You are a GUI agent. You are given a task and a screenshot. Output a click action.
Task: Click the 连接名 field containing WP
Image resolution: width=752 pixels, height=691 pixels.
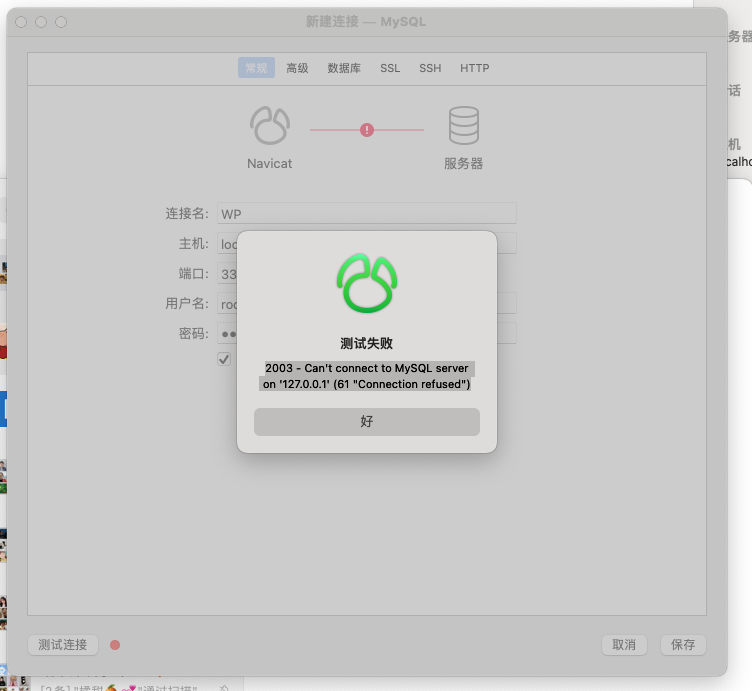(x=366, y=213)
